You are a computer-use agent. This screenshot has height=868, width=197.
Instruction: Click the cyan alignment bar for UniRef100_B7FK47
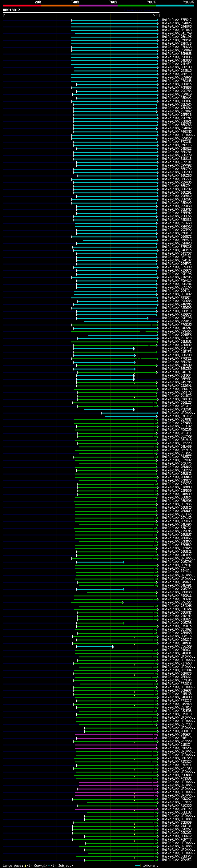tap(115, 20)
